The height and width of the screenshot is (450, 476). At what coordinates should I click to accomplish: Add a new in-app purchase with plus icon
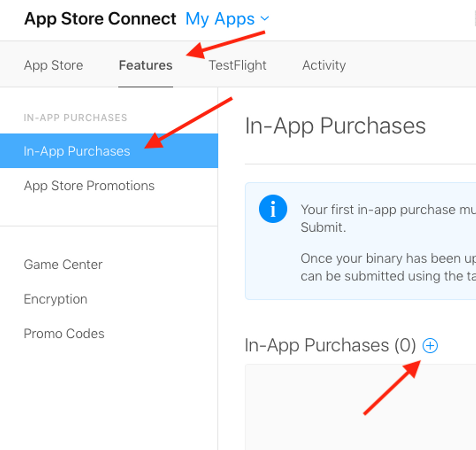[x=430, y=346]
